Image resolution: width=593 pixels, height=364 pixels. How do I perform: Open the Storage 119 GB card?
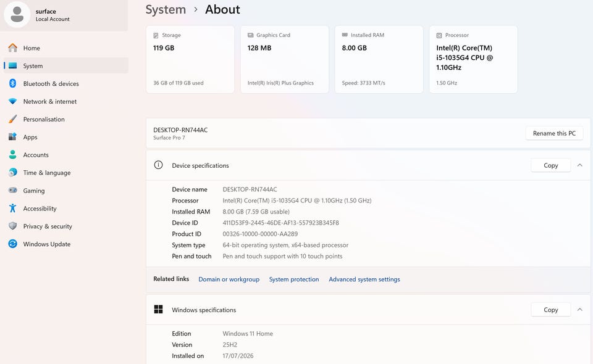point(190,59)
